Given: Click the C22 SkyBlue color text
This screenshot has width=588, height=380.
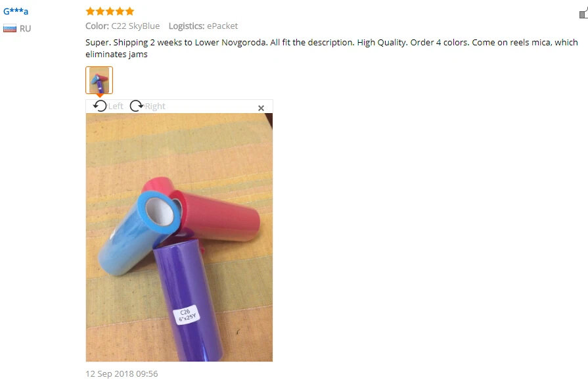Looking at the screenshot, I should (135, 26).
